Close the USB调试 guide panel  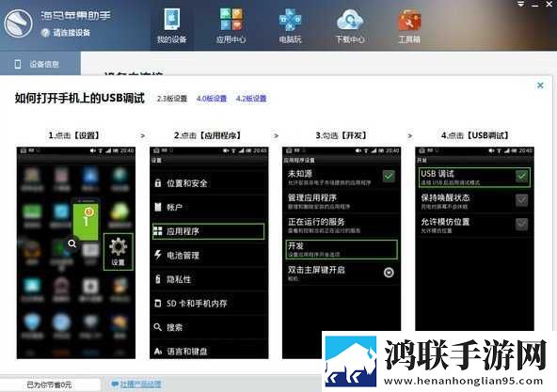(540, 86)
